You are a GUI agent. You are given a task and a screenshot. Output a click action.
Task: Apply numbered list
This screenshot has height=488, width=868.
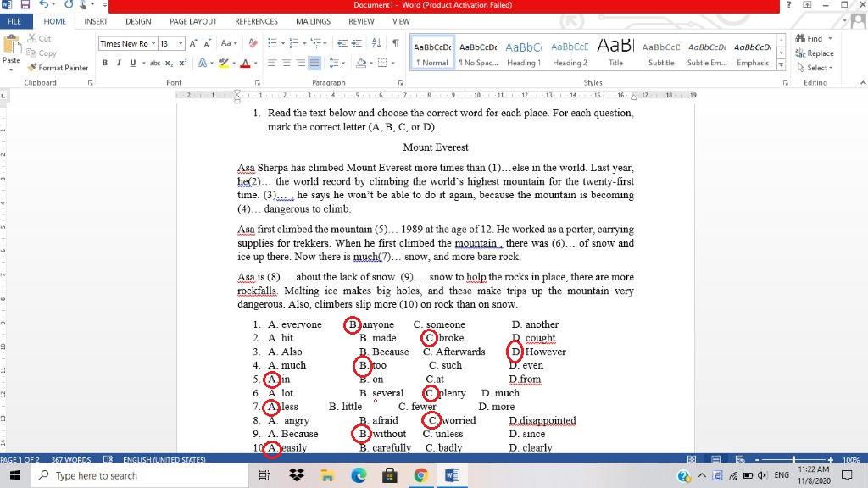pyautogui.click(x=293, y=43)
